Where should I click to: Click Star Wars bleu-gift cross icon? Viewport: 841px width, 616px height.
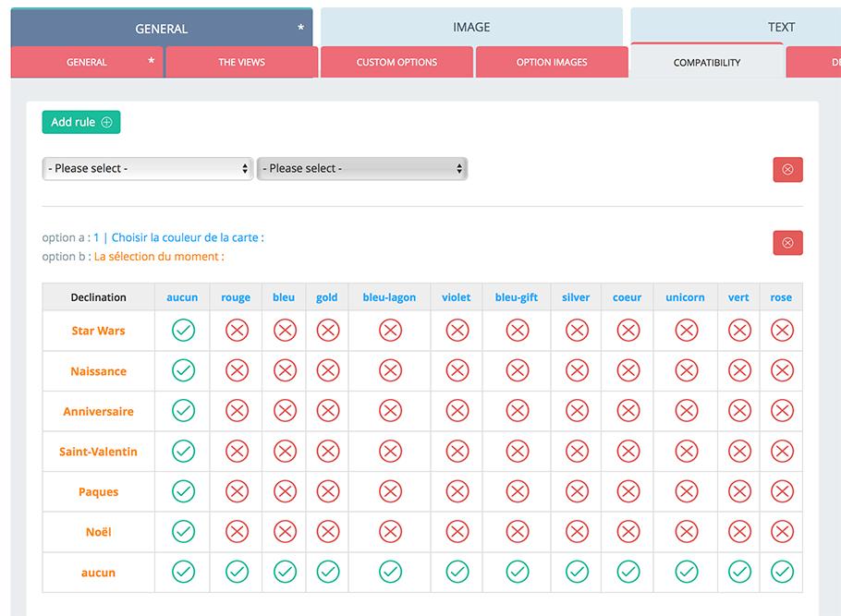coord(518,331)
